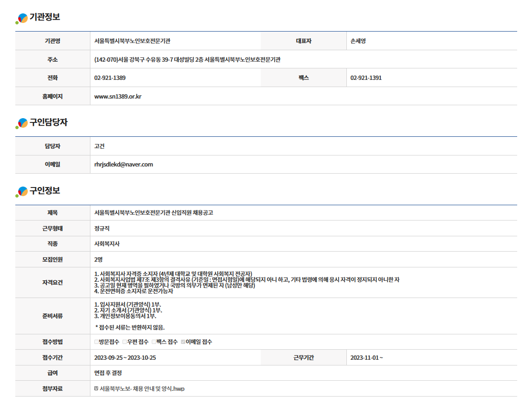Click the 구인정보 section bullet icon
This screenshot has width=532, height=398.
point(22,191)
